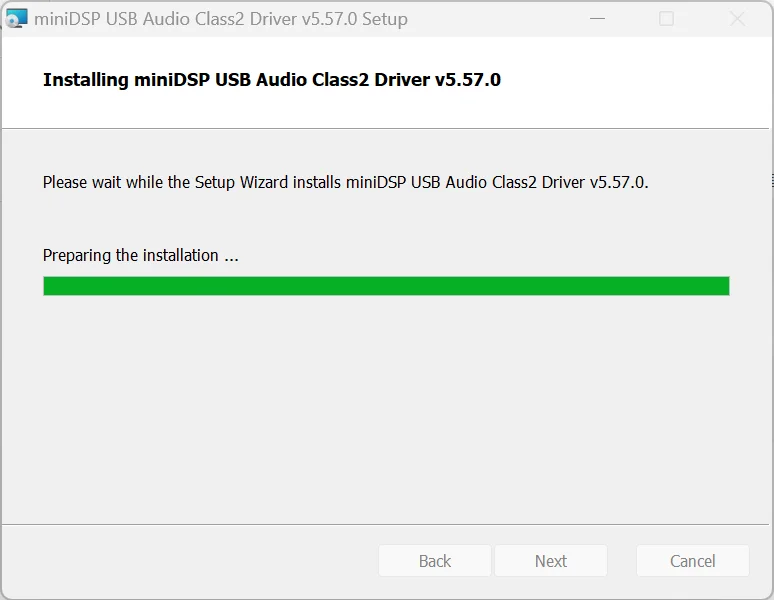Minimize the miniDSP Setup window
Image resolution: width=774 pixels, height=600 pixels.
click(x=597, y=19)
